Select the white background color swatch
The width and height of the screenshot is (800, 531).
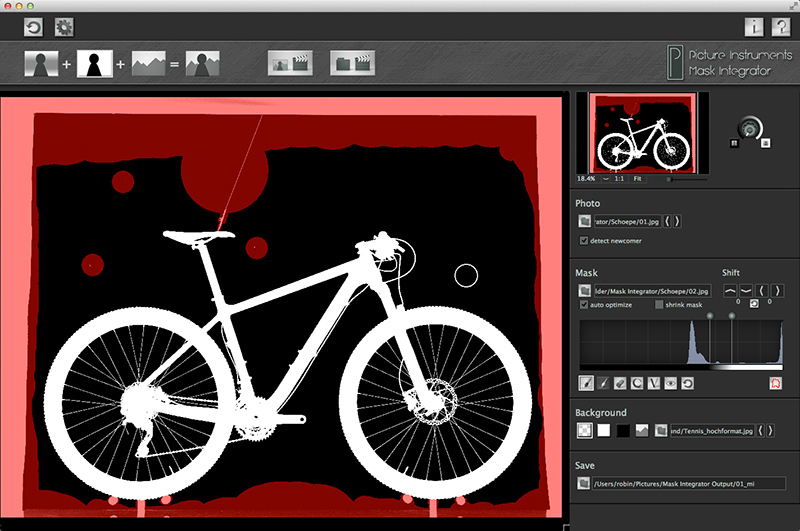[x=602, y=430]
